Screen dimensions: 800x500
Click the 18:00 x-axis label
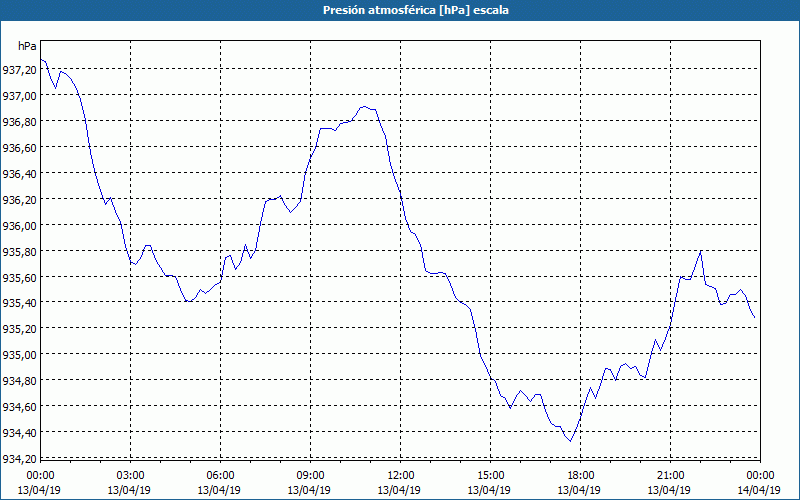coord(580,476)
